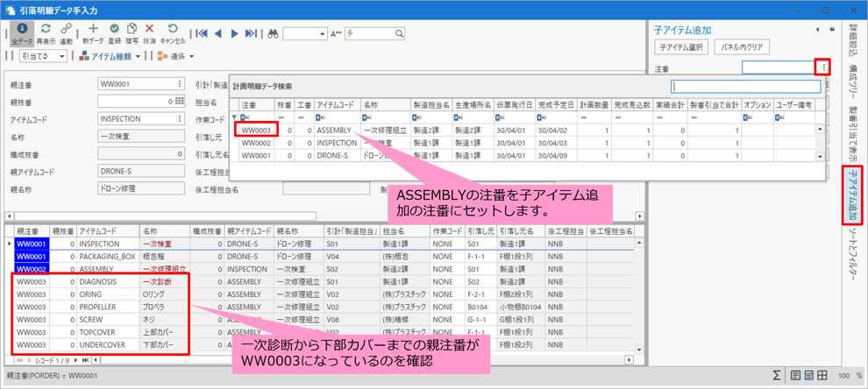Select order WW0003 in the search results
Image resolution: width=868 pixels, height=389 pixels.
256,130
